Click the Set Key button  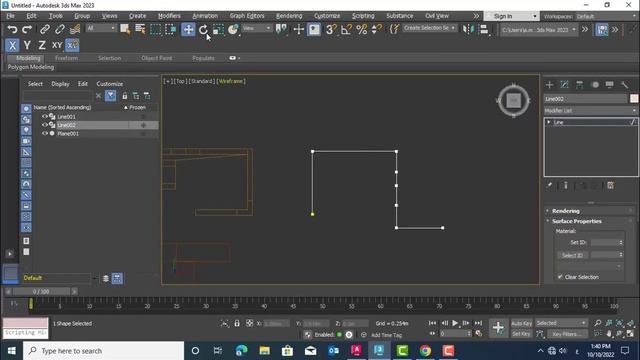pos(521,333)
